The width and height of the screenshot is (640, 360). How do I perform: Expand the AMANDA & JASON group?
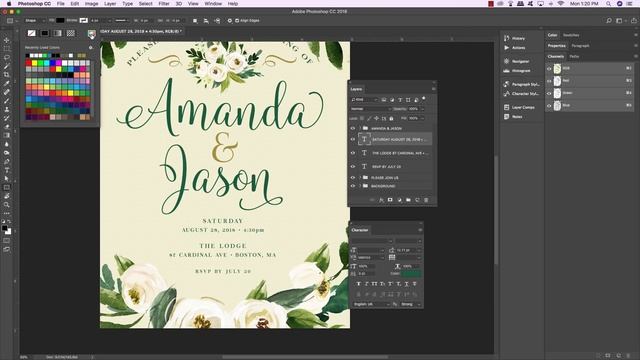pyautogui.click(x=360, y=128)
